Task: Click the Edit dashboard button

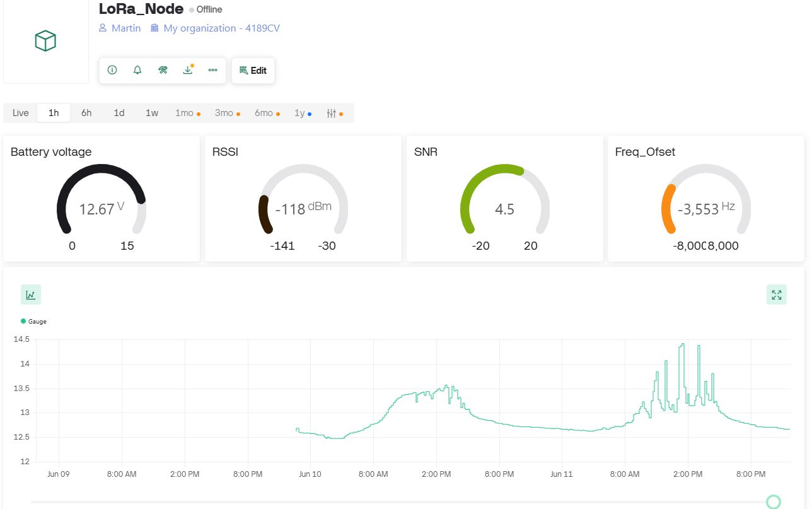Action: click(x=253, y=71)
